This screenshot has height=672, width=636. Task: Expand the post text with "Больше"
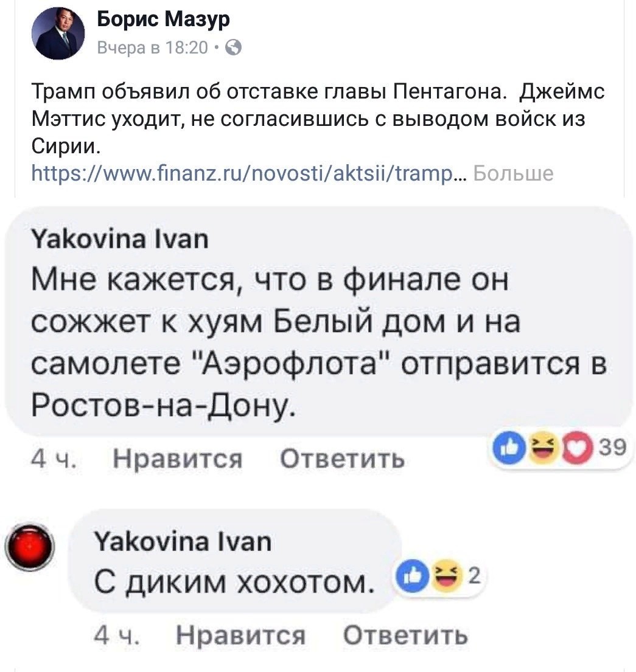point(513,174)
